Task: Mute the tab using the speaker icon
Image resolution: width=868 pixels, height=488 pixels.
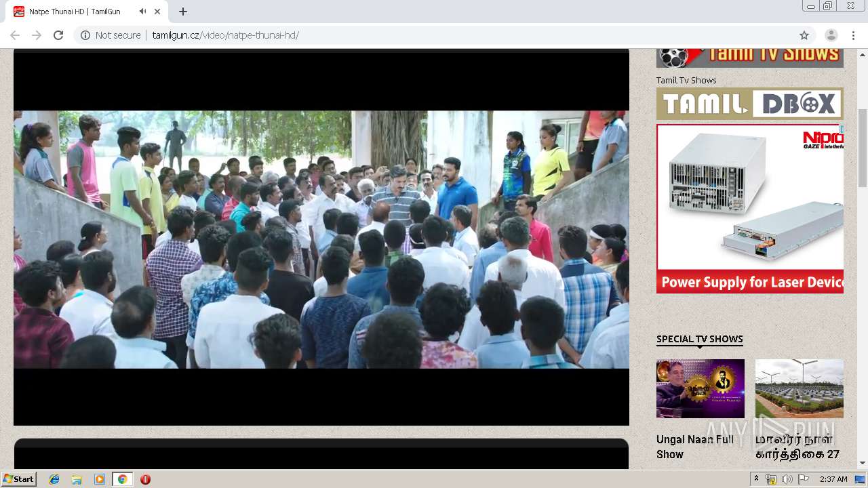Action: click(142, 12)
